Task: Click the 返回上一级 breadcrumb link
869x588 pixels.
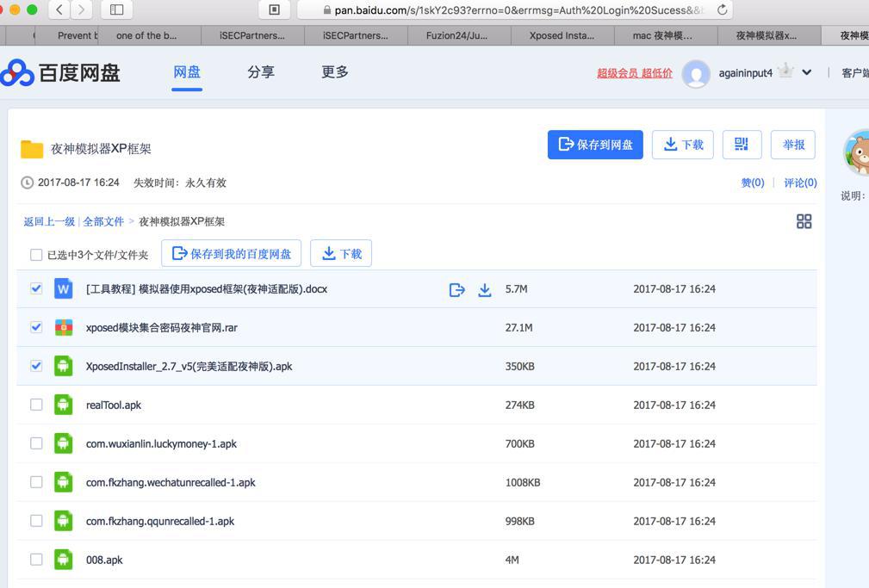Action: pyautogui.click(x=49, y=221)
